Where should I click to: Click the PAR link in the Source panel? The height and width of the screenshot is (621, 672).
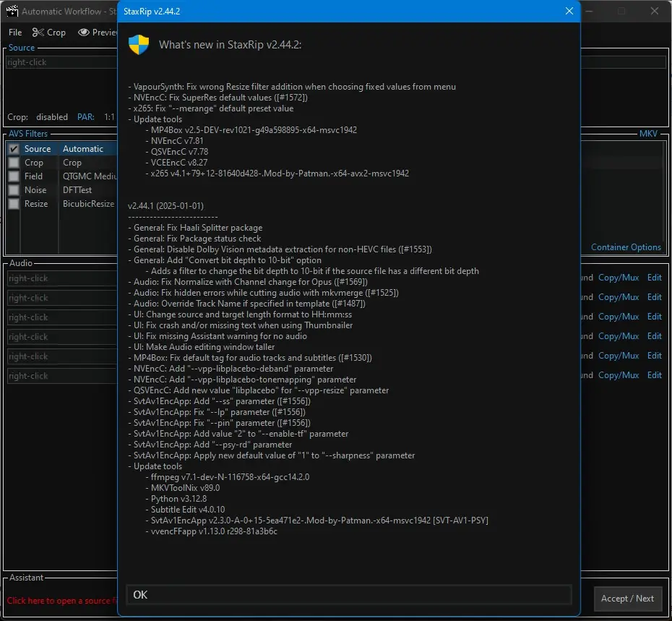[x=86, y=116]
